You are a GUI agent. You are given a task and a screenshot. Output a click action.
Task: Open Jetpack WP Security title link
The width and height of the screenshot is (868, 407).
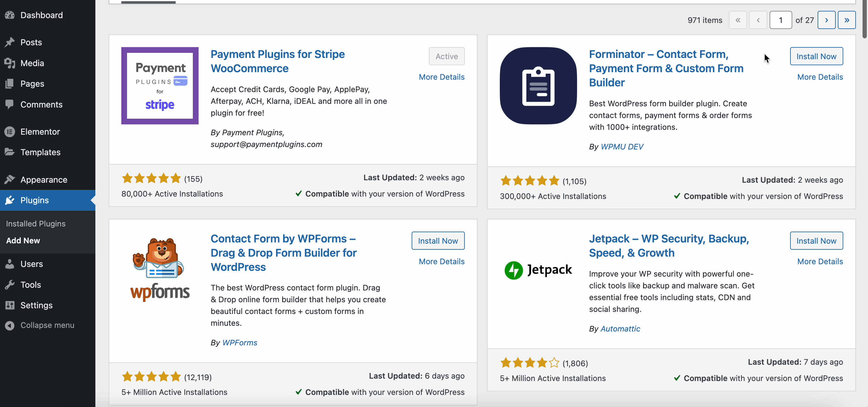point(669,246)
